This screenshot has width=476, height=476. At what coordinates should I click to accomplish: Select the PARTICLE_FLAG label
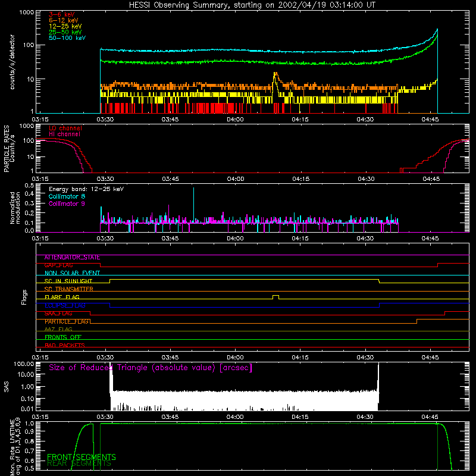click(x=67, y=321)
